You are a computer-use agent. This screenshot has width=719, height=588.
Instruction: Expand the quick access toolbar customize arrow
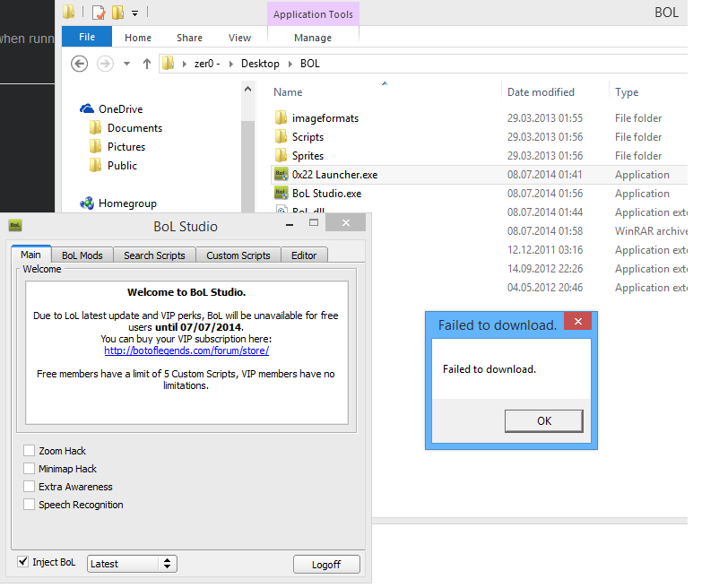[x=135, y=13]
